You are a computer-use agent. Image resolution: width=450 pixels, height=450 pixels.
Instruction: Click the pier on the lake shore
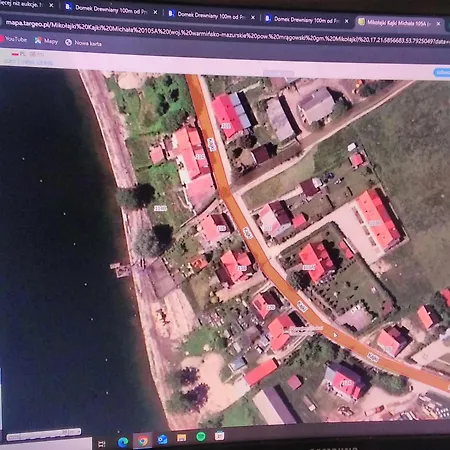121,270
